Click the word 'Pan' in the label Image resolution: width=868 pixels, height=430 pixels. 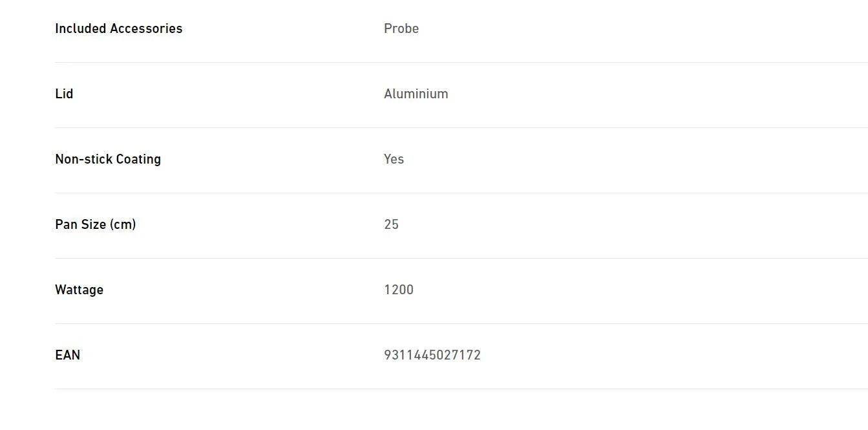click(66, 224)
